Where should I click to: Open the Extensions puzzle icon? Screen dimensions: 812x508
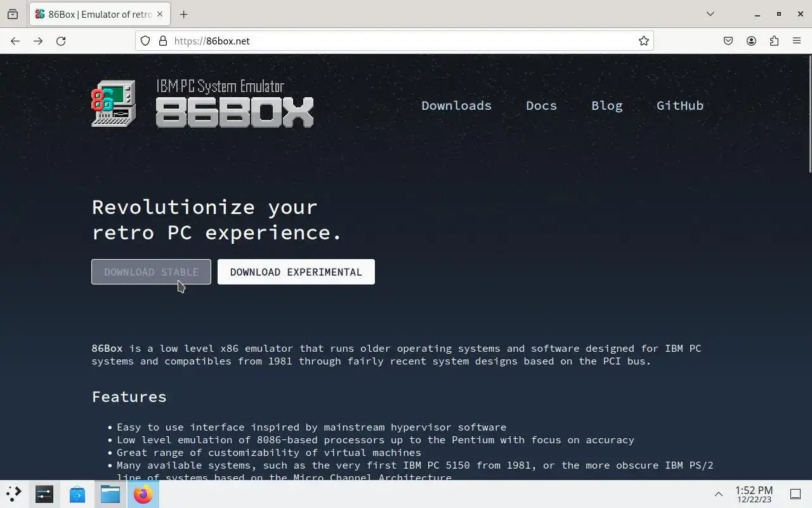click(x=774, y=41)
